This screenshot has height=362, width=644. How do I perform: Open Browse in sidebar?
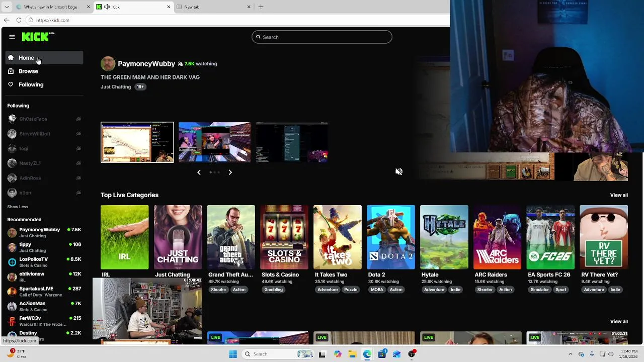44,71
